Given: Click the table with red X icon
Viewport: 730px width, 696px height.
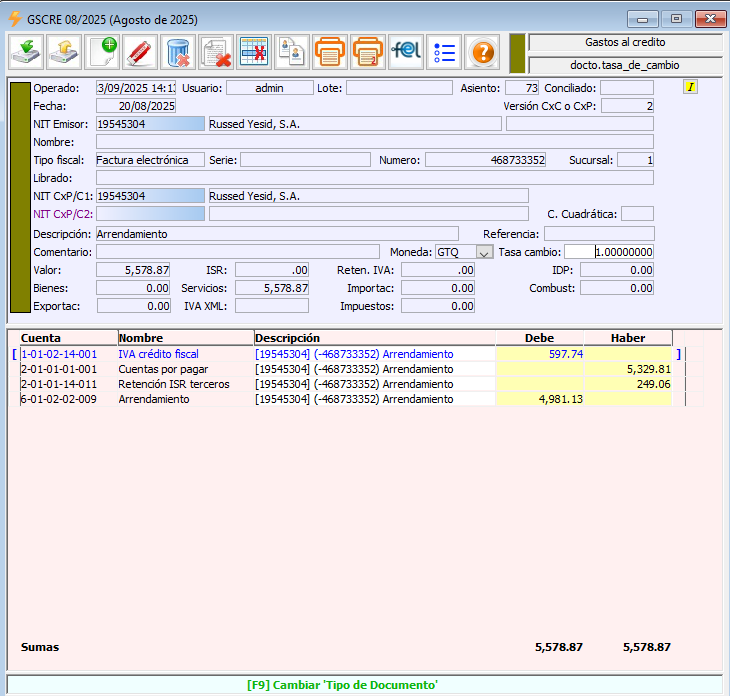Looking at the screenshot, I should [x=254, y=51].
